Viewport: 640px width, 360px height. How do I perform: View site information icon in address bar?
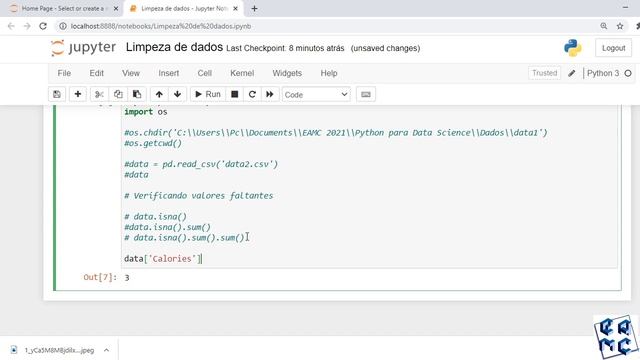63,26
